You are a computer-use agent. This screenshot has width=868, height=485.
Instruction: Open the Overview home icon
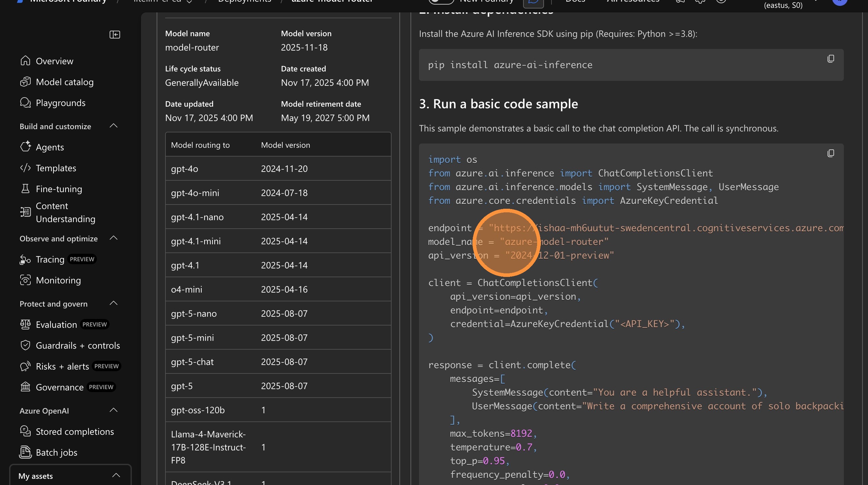click(x=25, y=61)
